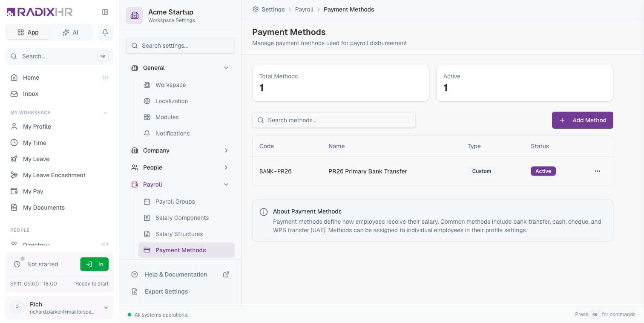Open the Directory item under People
This screenshot has width=644, height=323.
[x=59, y=244]
